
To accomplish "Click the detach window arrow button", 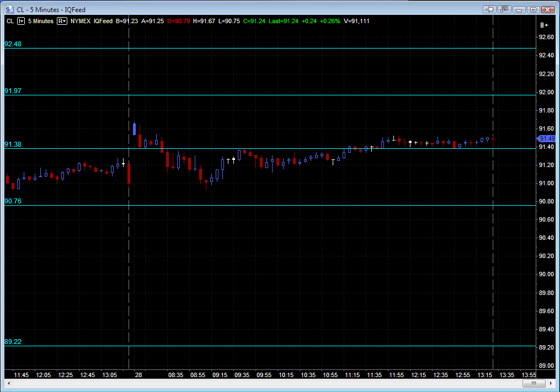I will (504, 9).
